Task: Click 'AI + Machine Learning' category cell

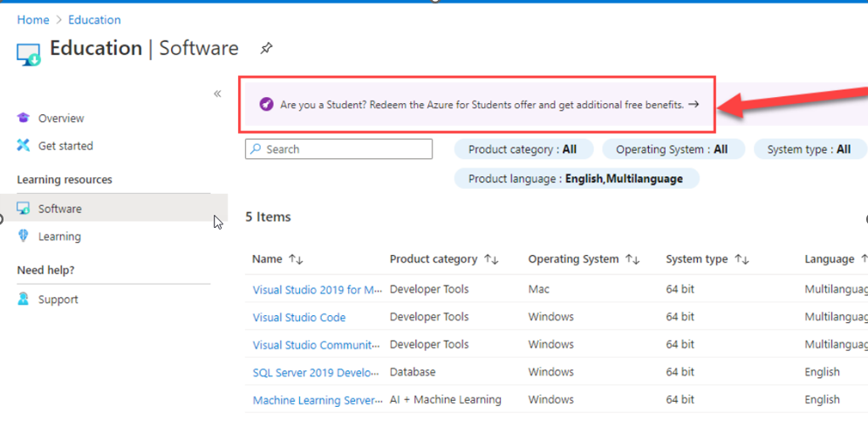Action: pyautogui.click(x=446, y=400)
